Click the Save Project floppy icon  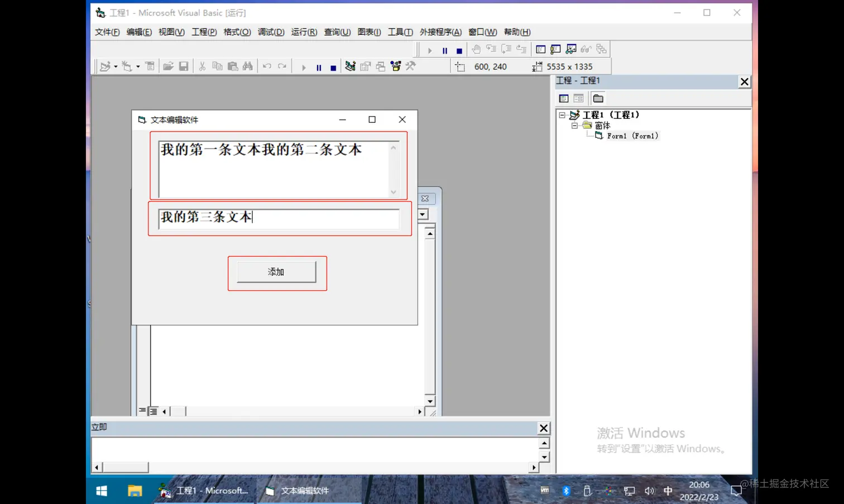[184, 66]
